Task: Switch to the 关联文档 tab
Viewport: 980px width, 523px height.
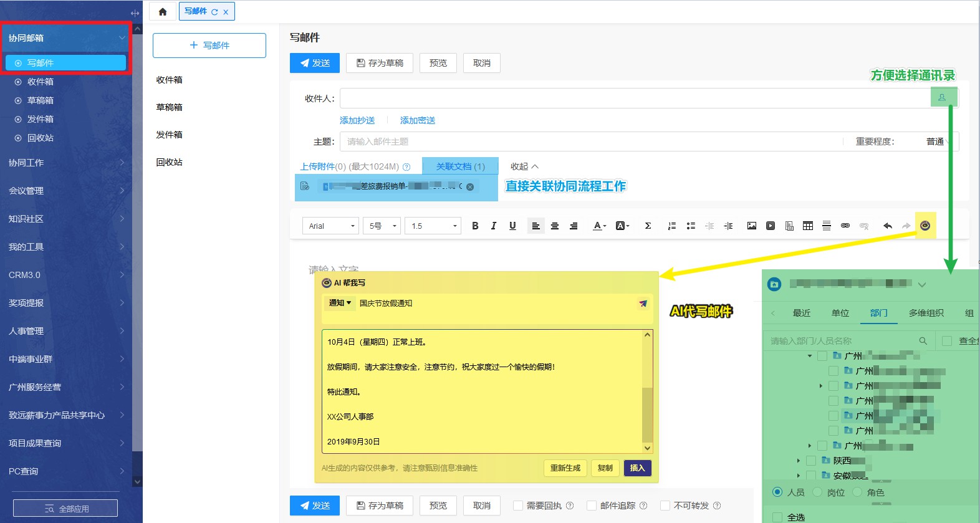Action: (x=460, y=166)
